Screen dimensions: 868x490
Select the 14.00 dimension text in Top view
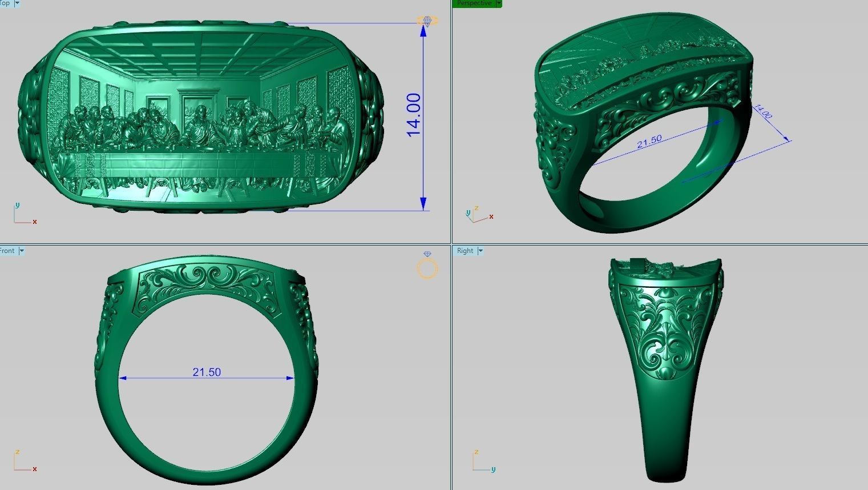click(x=414, y=115)
